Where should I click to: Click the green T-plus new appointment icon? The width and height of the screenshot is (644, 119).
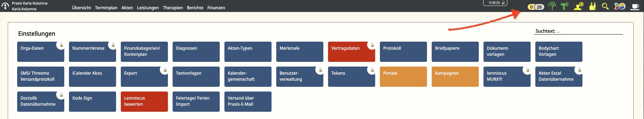tap(564, 6)
